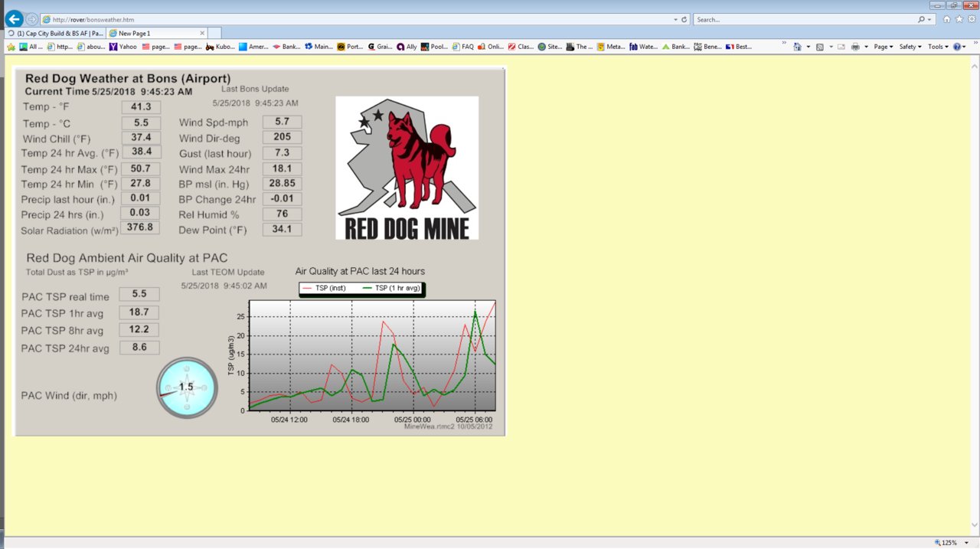This screenshot has width=980, height=549.
Task: Open the 'Amer...' bookmark
Action: click(253, 47)
